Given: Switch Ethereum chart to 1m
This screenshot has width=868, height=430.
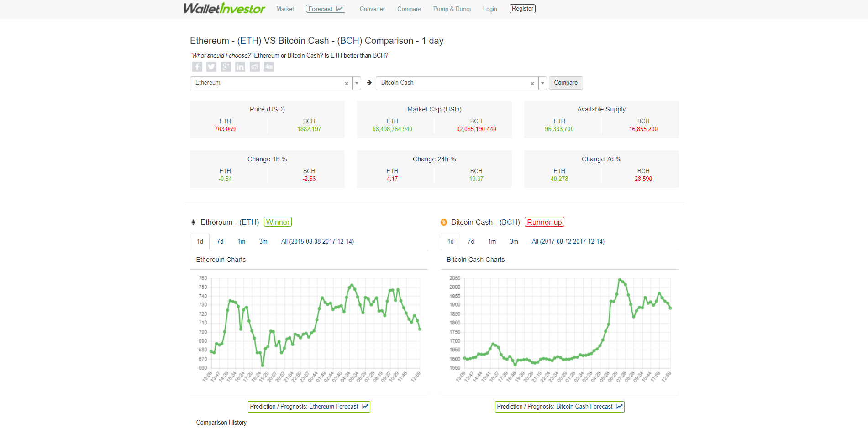Looking at the screenshot, I should pyautogui.click(x=242, y=242).
